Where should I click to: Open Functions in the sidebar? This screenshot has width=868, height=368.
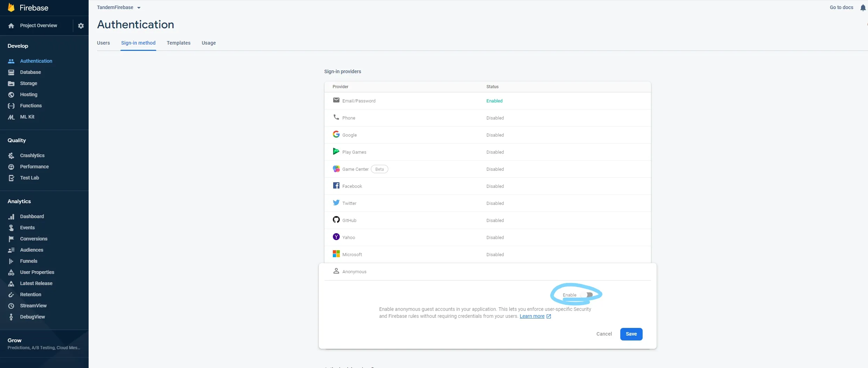tap(31, 106)
